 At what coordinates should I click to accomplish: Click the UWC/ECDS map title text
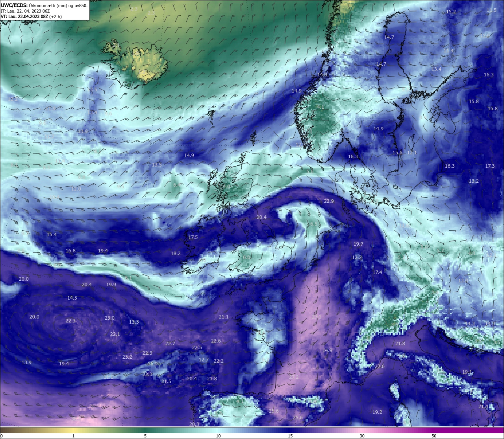tap(44, 6)
